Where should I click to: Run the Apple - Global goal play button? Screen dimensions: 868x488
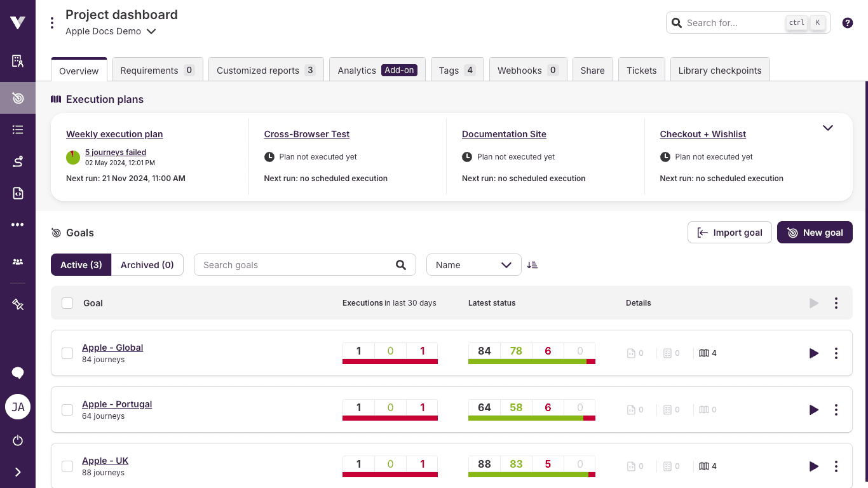point(814,353)
